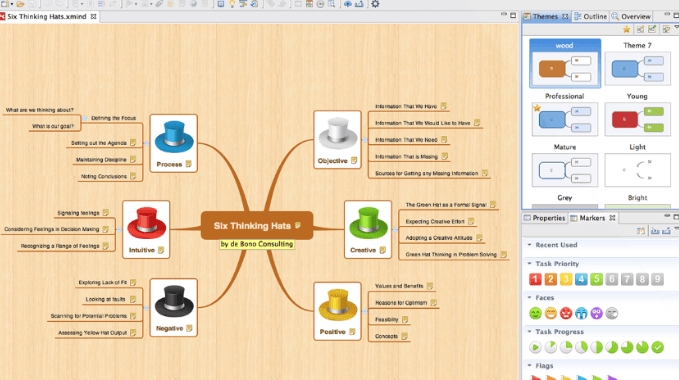The image size is (679, 380).
Task: Click the star icon in Themes panel
Action: [x=626, y=29]
